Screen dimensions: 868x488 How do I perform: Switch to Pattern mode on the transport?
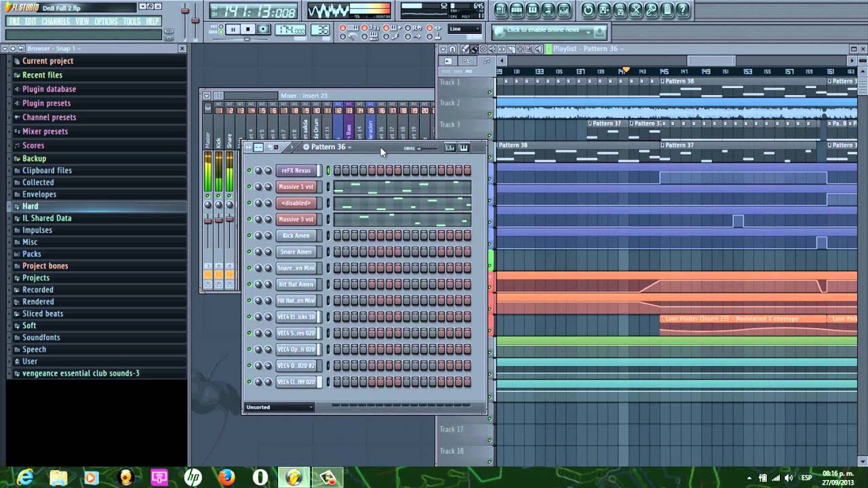(221, 26)
